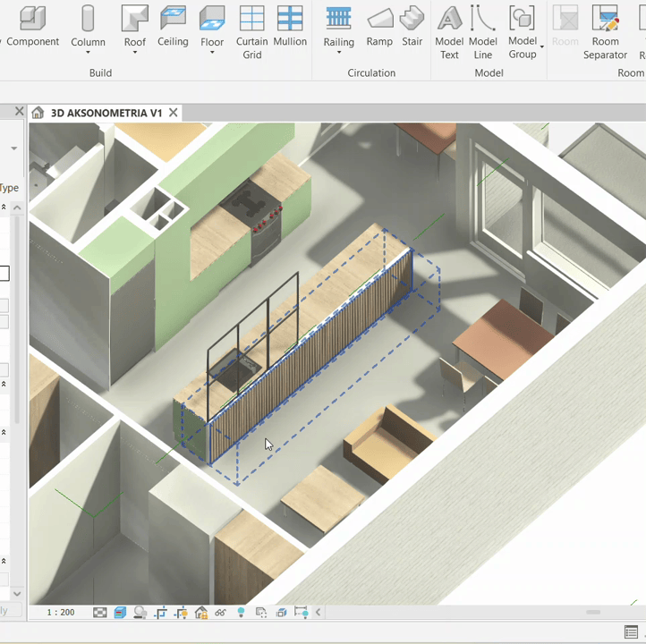This screenshot has width=646, height=644.
Task: Toggle Reveal Hidden Elements light bulb
Action: [241, 613]
